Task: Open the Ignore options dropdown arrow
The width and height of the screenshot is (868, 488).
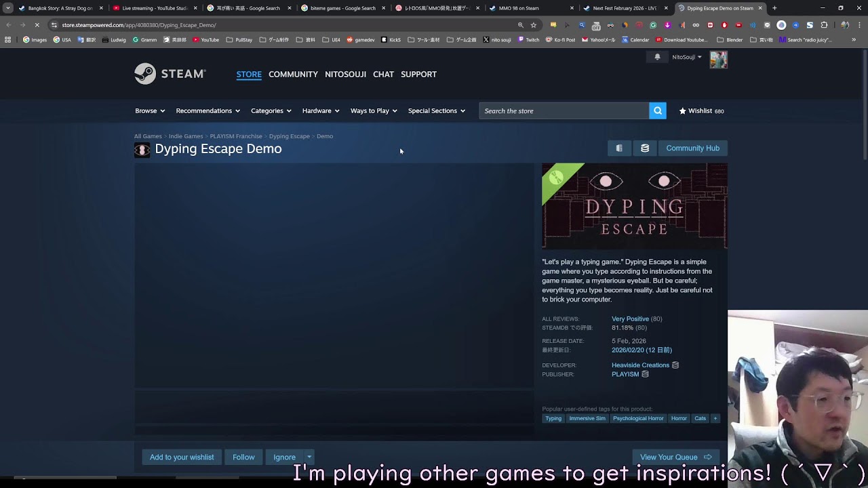Action: [x=309, y=457]
